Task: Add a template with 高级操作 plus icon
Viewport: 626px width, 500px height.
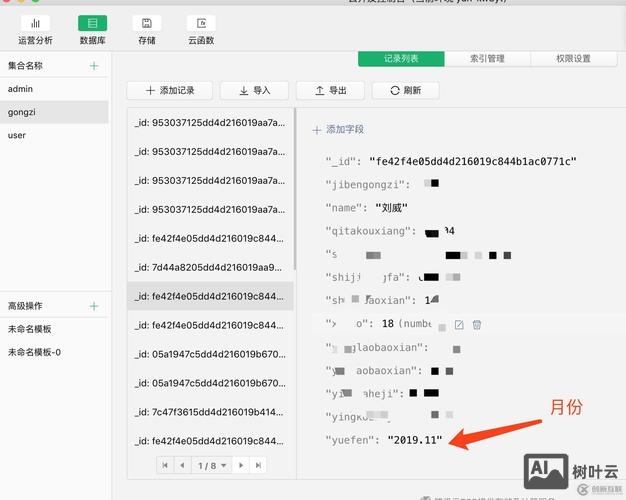Action: click(94, 306)
